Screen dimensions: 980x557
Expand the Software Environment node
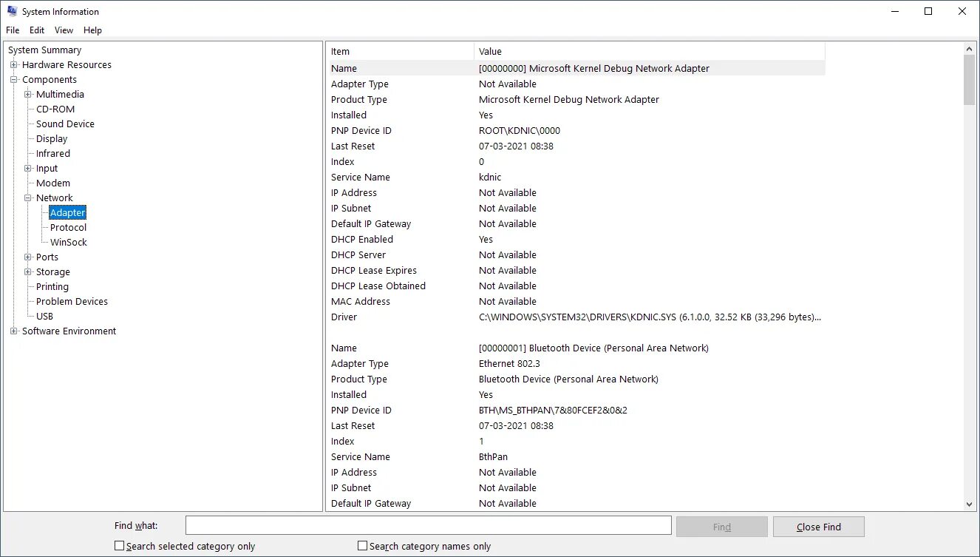click(x=13, y=331)
